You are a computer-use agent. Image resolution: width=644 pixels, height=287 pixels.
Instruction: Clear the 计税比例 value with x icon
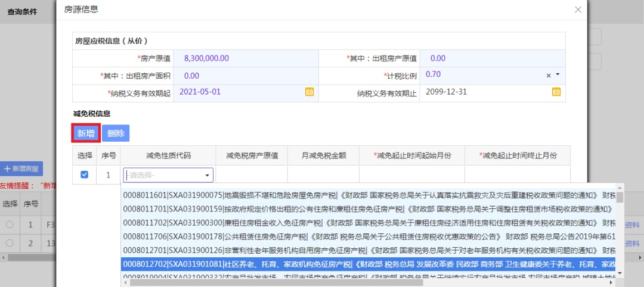(x=549, y=76)
